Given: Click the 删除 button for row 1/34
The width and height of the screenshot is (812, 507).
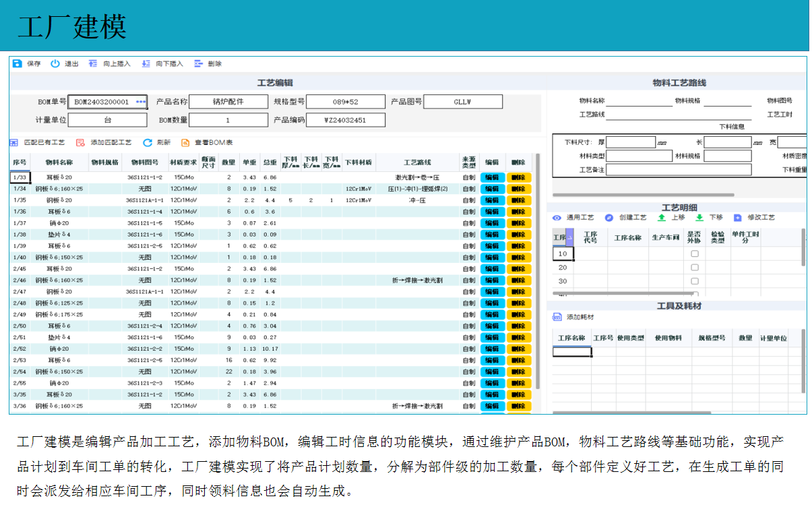Looking at the screenshot, I should (519, 189).
